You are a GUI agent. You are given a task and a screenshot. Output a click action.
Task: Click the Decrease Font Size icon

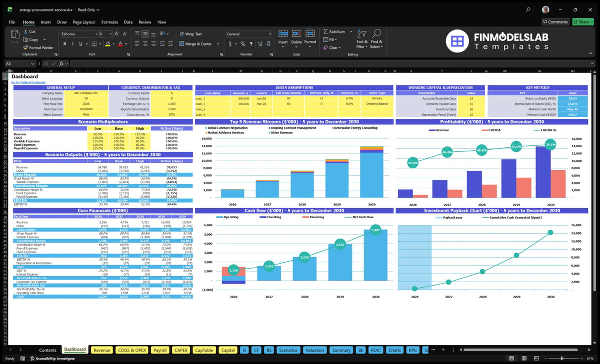(x=124, y=34)
